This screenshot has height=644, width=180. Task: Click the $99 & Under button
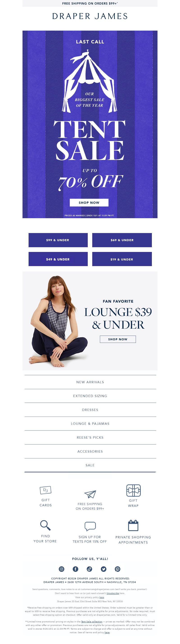[58, 240]
